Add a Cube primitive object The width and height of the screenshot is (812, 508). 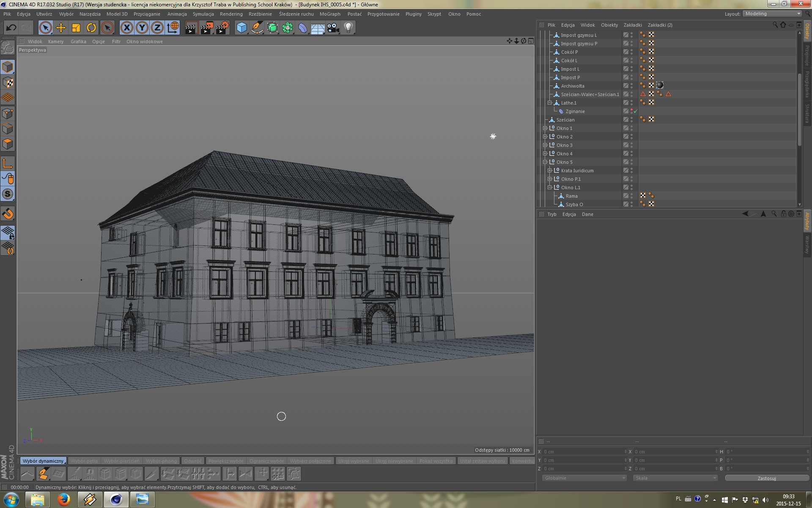[241, 28]
